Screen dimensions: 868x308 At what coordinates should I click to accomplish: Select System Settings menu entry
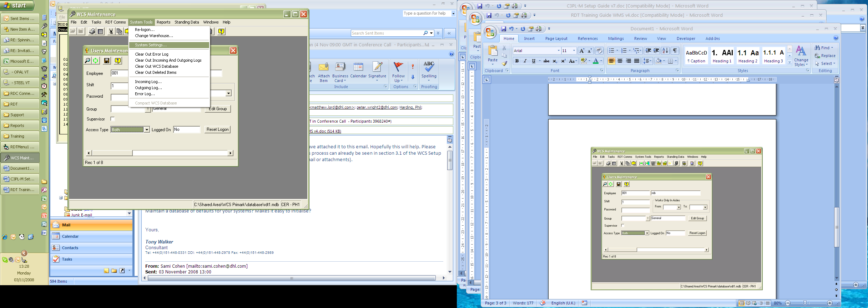(169, 45)
